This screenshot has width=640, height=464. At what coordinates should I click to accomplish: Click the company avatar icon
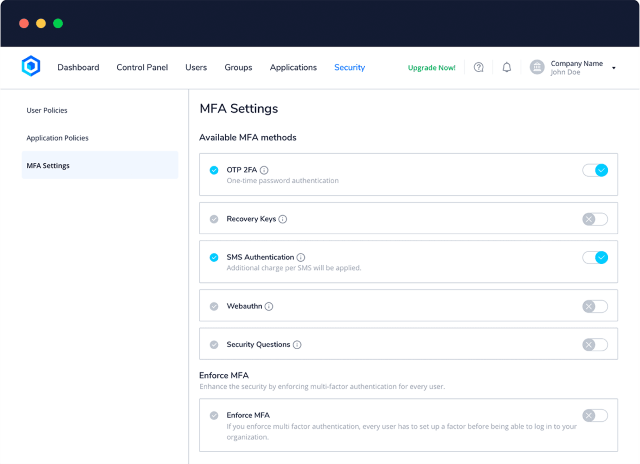(537, 67)
